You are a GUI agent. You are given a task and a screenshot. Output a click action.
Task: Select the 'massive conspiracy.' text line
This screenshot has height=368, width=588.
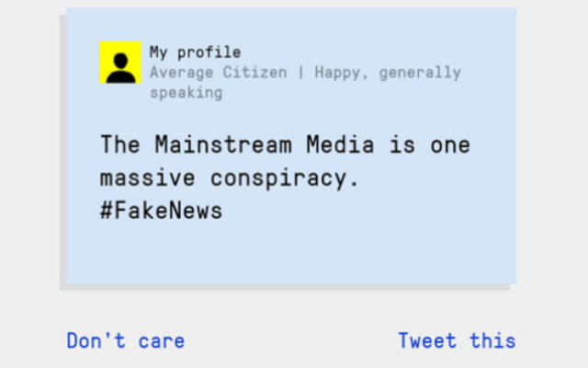pos(230,178)
